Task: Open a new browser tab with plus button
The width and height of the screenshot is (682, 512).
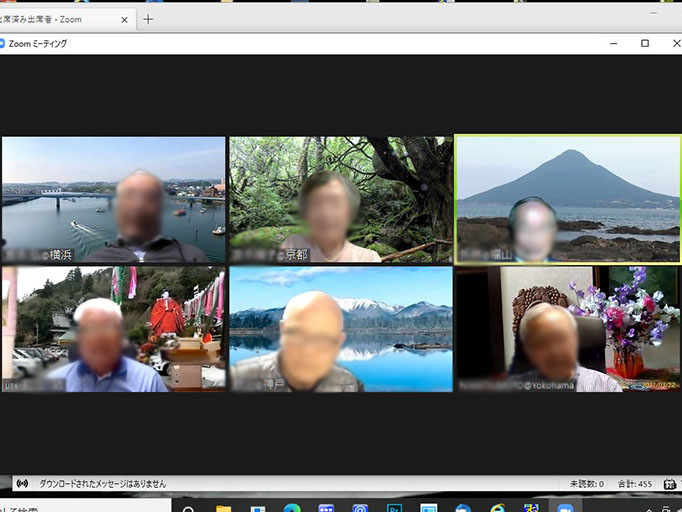Action: coord(148,19)
